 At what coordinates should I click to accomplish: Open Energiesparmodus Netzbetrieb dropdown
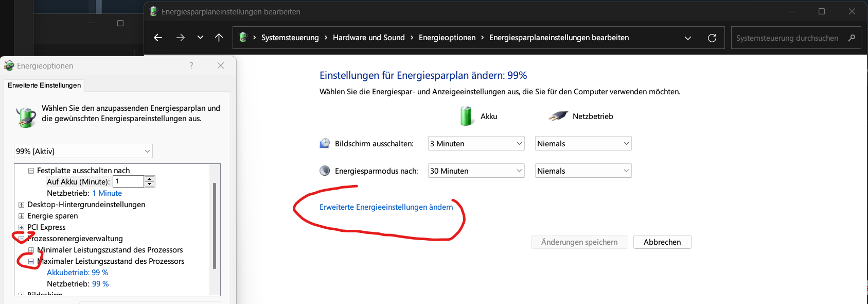(583, 171)
